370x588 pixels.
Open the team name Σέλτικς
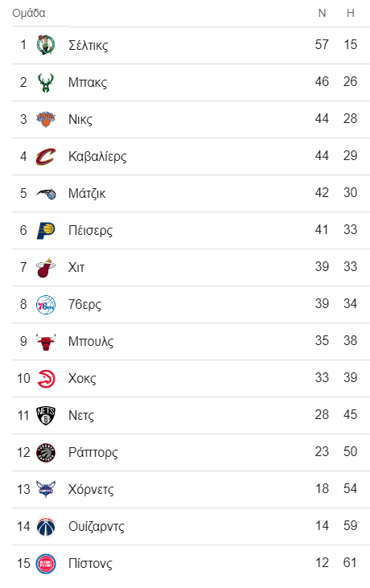[88, 45]
